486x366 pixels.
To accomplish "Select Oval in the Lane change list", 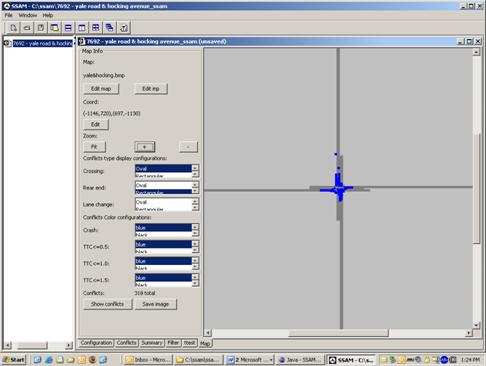I will [x=163, y=202].
